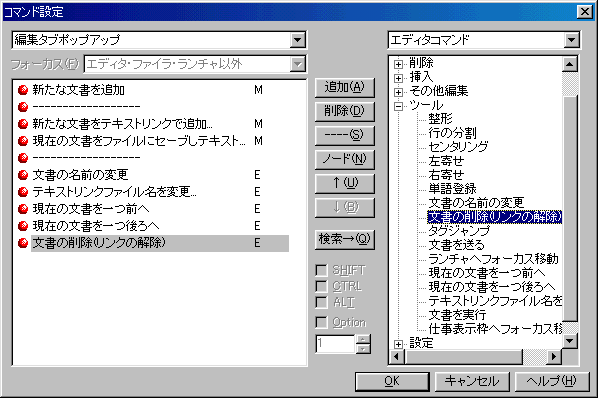Select 文書の名前の変更 in the tree
This screenshot has height=398, width=598.
click(x=476, y=203)
